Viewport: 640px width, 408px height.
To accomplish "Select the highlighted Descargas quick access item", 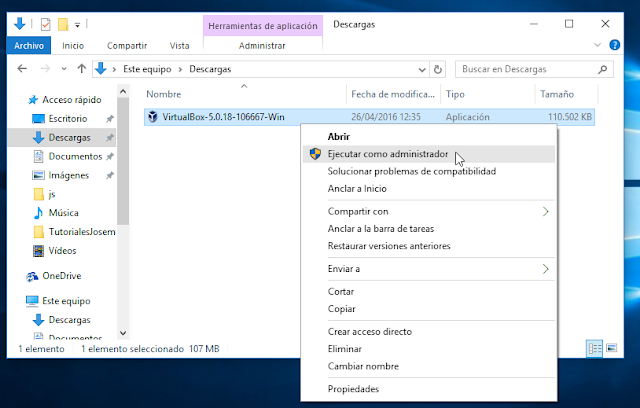I will tap(62, 137).
